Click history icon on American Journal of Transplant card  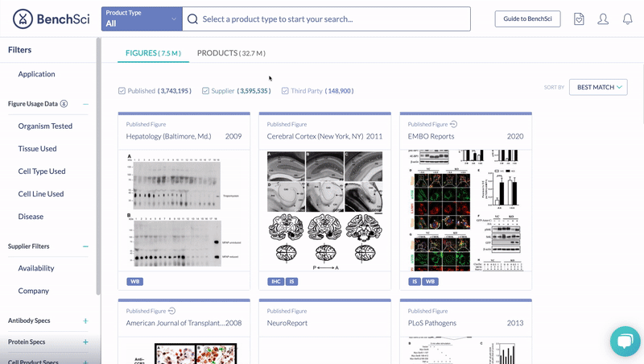point(171,311)
